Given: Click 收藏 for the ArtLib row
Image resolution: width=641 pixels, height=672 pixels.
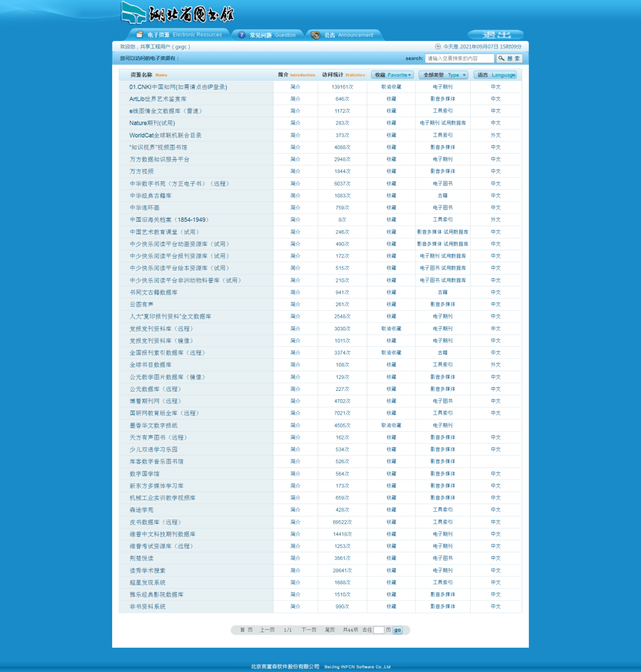Looking at the screenshot, I should click(x=391, y=99).
